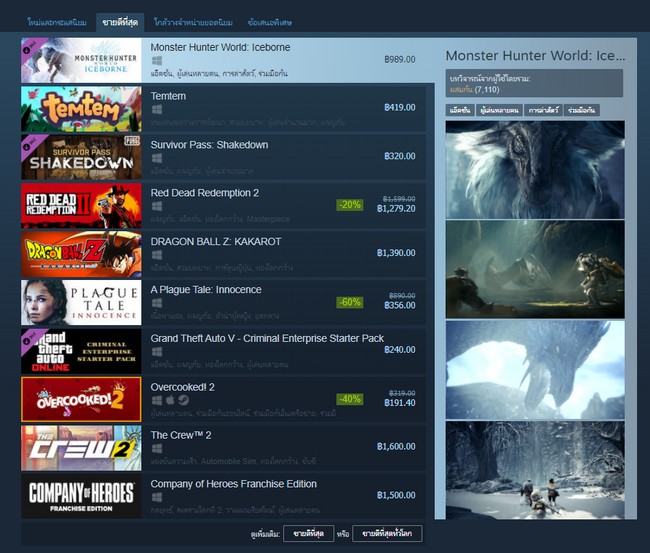Viewport: 650px width, 553px height.
Task: Click the second tag button in the preview panel
Action: click(499, 110)
